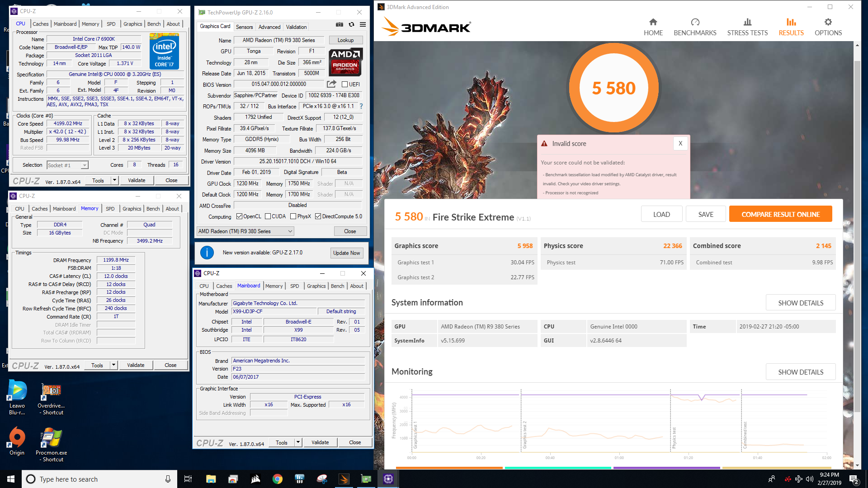This screenshot has width=868, height=488.
Task: Export GPU BIOS with share icon
Action: pos(332,84)
